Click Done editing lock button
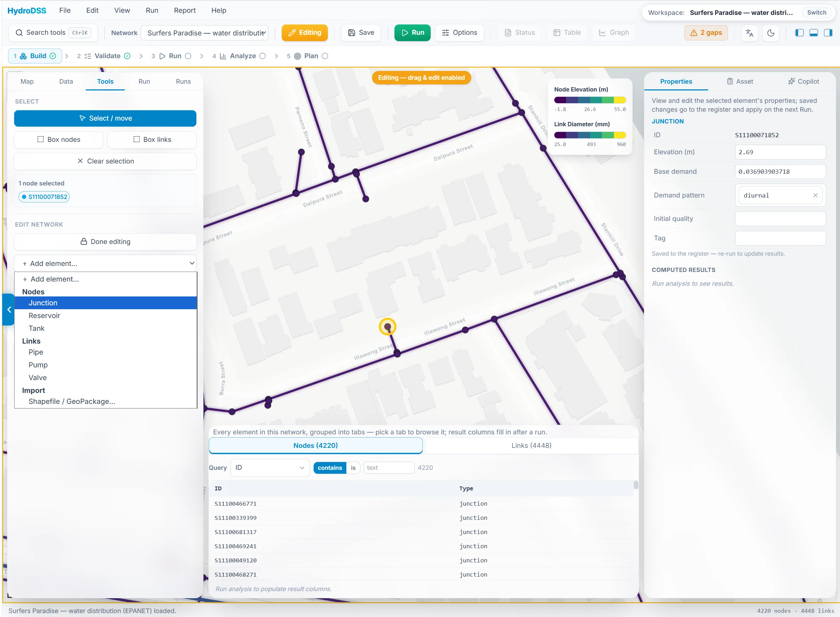The width and height of the screenshot is (840, 617). 105,241
